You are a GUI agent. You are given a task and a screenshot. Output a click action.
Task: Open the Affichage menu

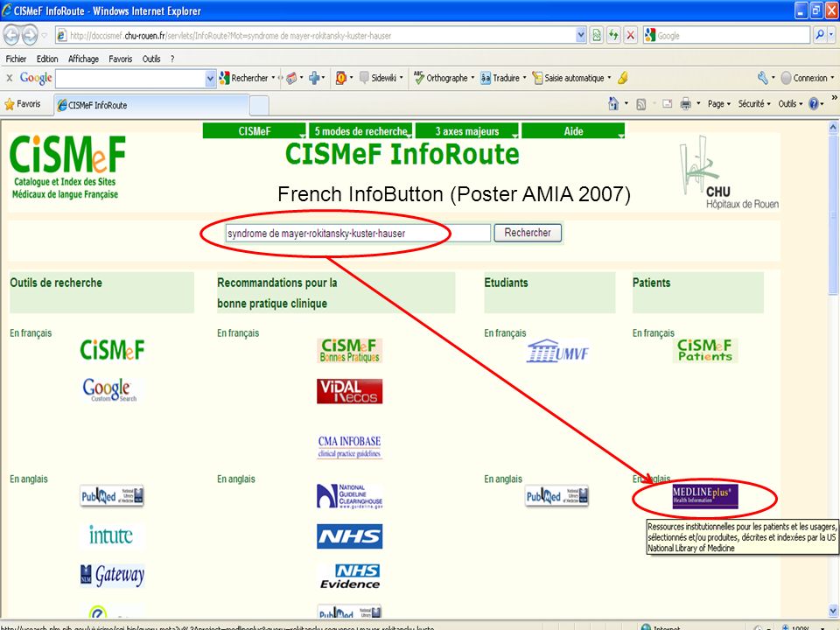pyautogui.click(x=84, y=59)
